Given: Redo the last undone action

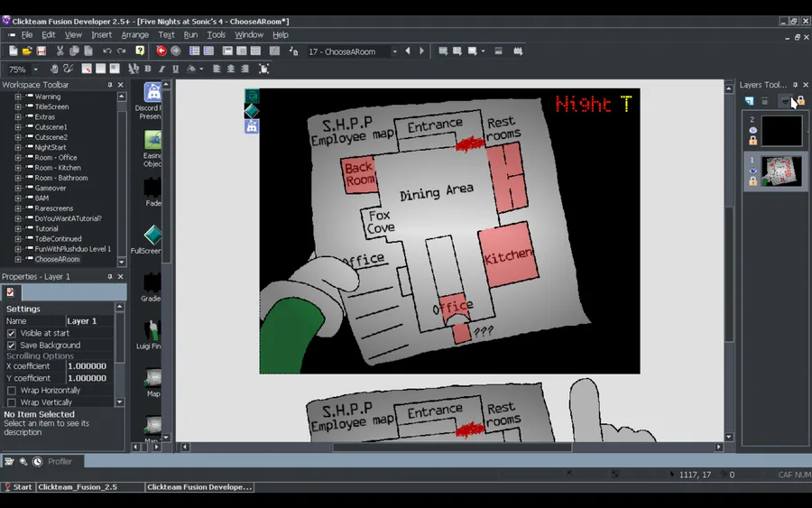Looking at the screenshot, I should pos(121,51).
